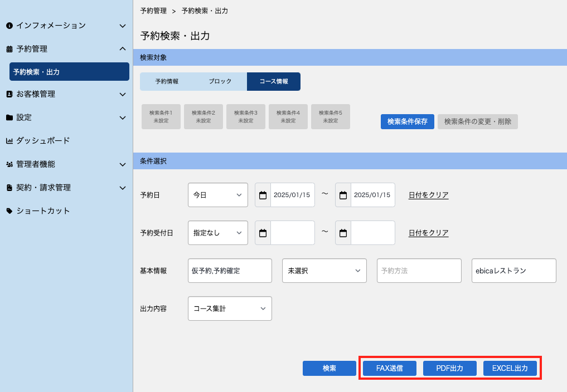Switch to the 予約情報 tab
The height and width of the screenshot is (392, 567).
tap(167, 82)
